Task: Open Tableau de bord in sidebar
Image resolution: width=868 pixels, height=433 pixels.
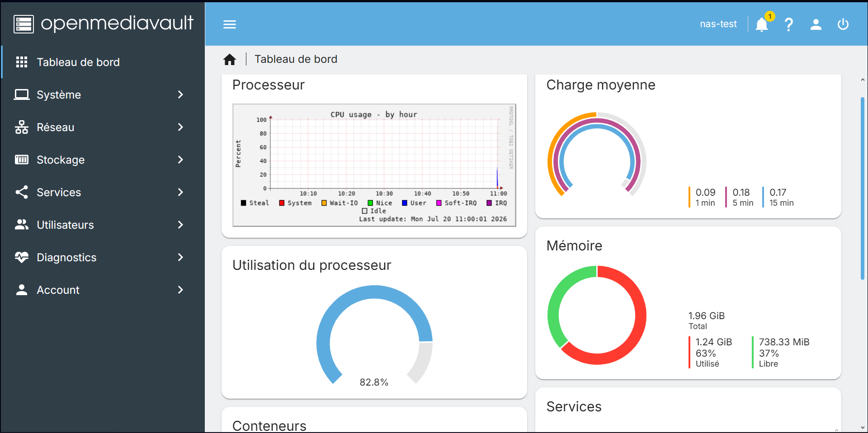Action: (103, 62)
